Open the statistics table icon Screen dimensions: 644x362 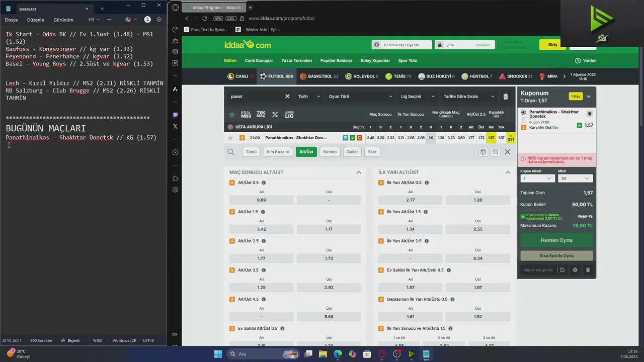[x=484, y=152]
